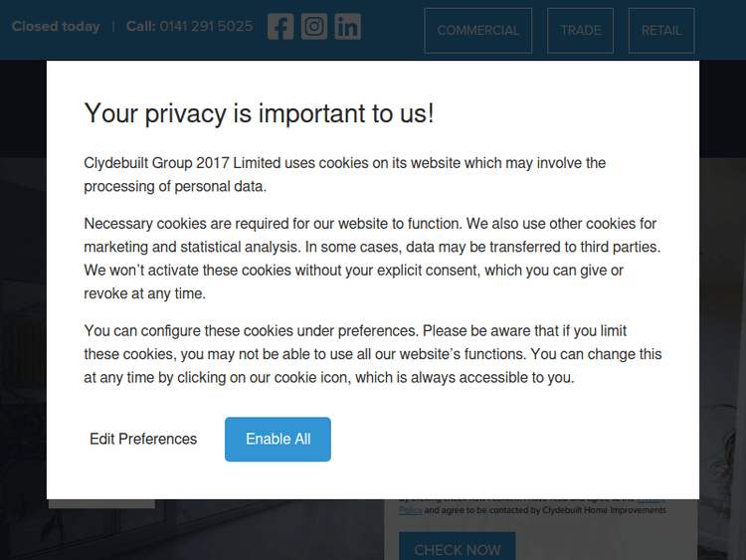Click the Clydebuilt Home Improvements consent text

pos(557,510)
